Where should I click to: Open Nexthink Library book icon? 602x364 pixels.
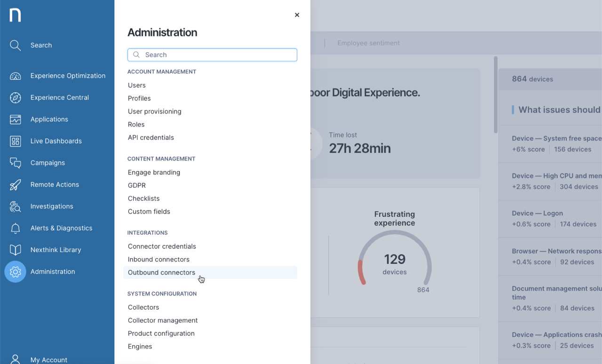15,250
